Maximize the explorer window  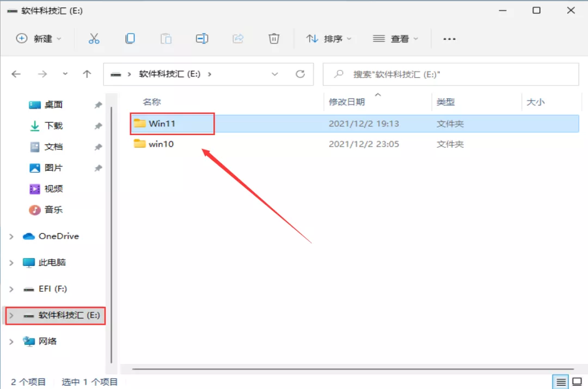[536, 10]
